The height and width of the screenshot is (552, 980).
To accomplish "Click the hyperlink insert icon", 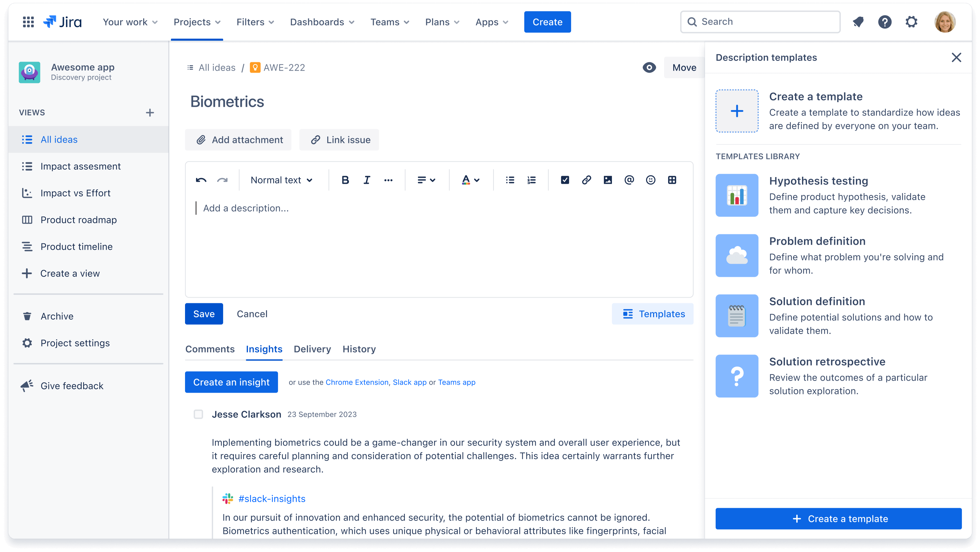I will (586, 180).
